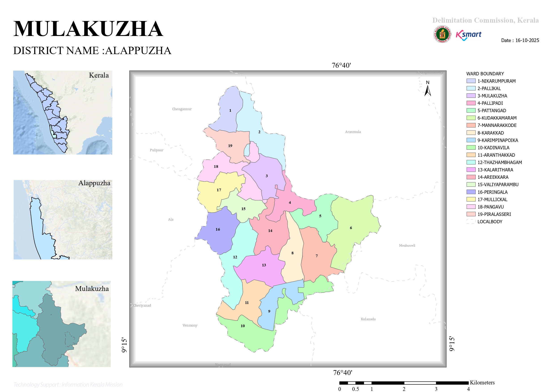
Task: Click ward number 14 on the map
Action: click(x=270, y=230)
